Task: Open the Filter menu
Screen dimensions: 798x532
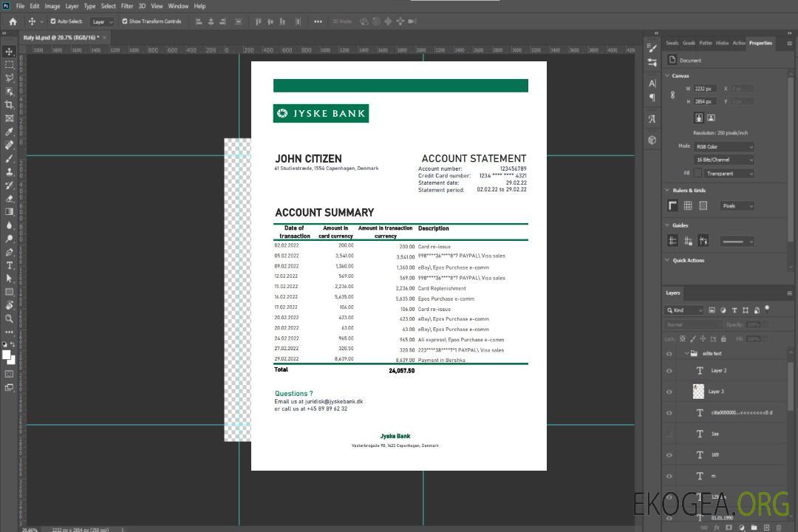Action: [127, 6]
